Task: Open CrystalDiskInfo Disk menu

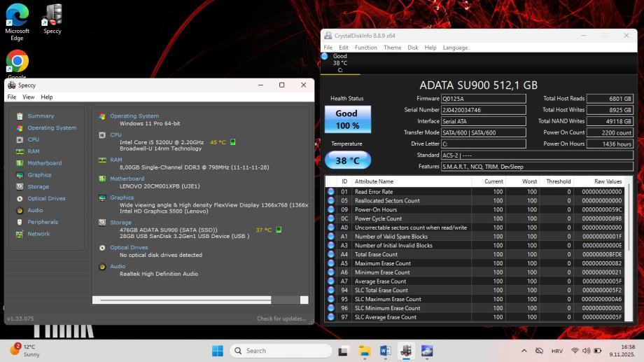Action: (x=413, y=48)
